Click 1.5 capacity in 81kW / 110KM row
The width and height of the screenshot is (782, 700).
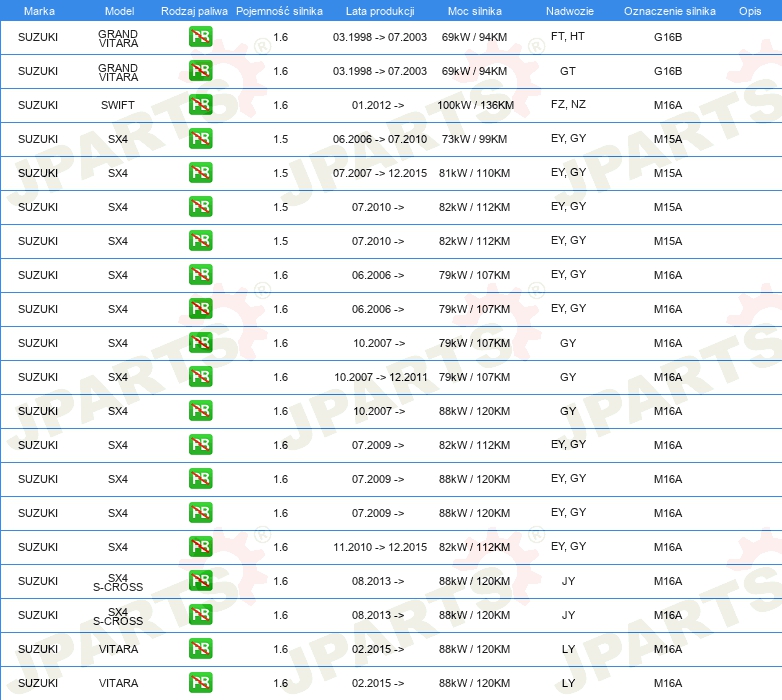coord(281,173)
